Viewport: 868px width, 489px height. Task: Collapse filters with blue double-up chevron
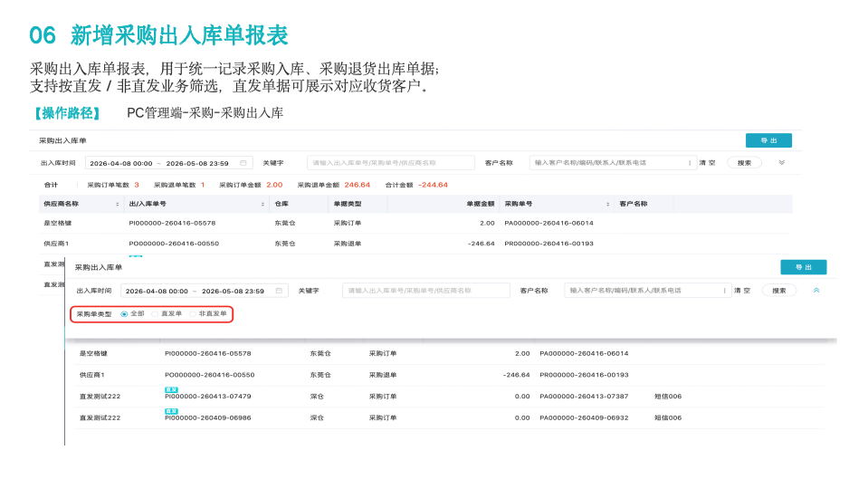[x=816, y=291]
